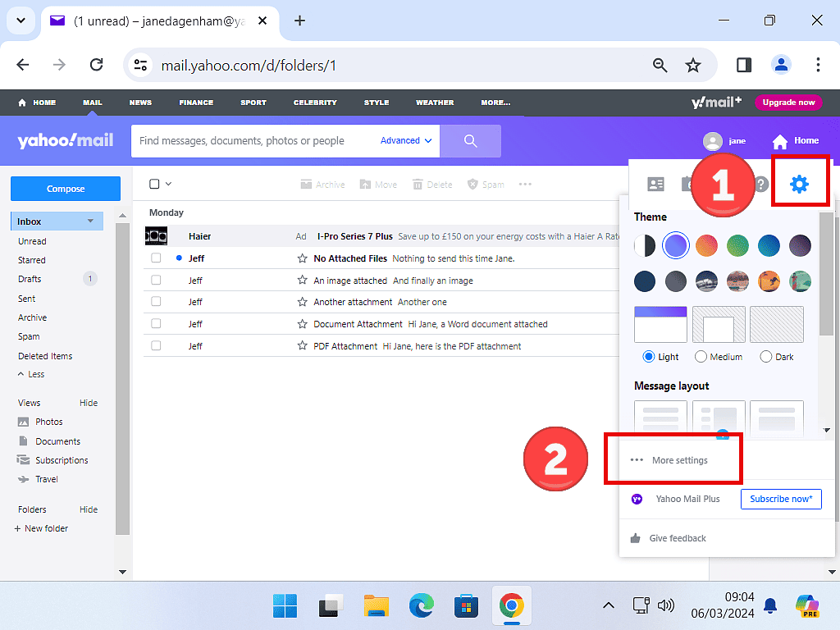Click the Find messages search field
Screen dimensions: 840x630
[x=254, y=141]
